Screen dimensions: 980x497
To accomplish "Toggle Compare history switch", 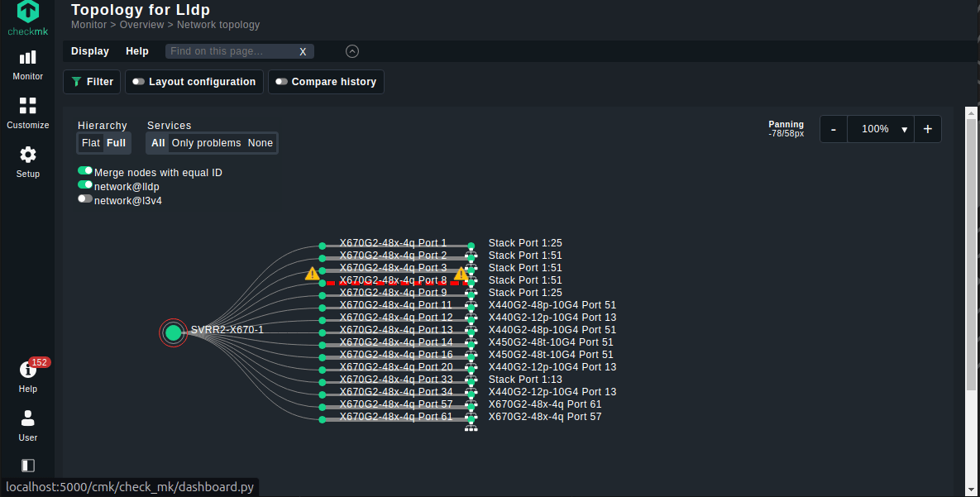I will pos(282,82).
